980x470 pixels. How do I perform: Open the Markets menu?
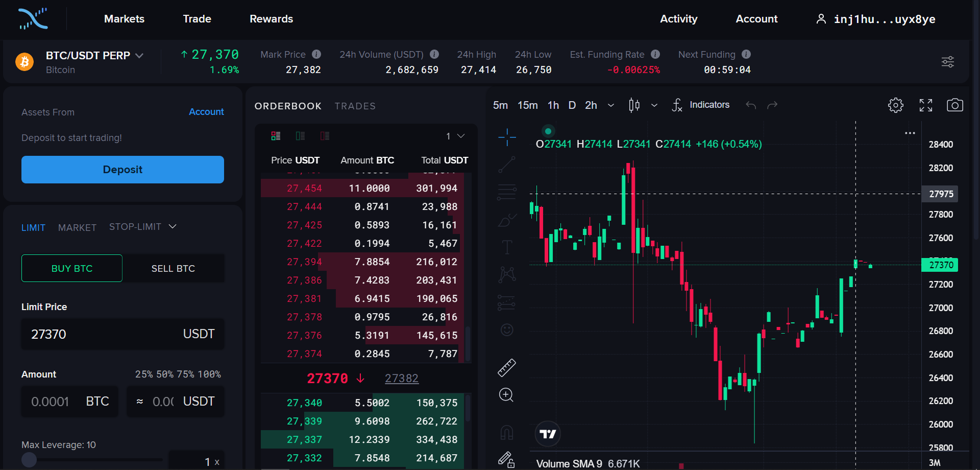click(124, 19)
